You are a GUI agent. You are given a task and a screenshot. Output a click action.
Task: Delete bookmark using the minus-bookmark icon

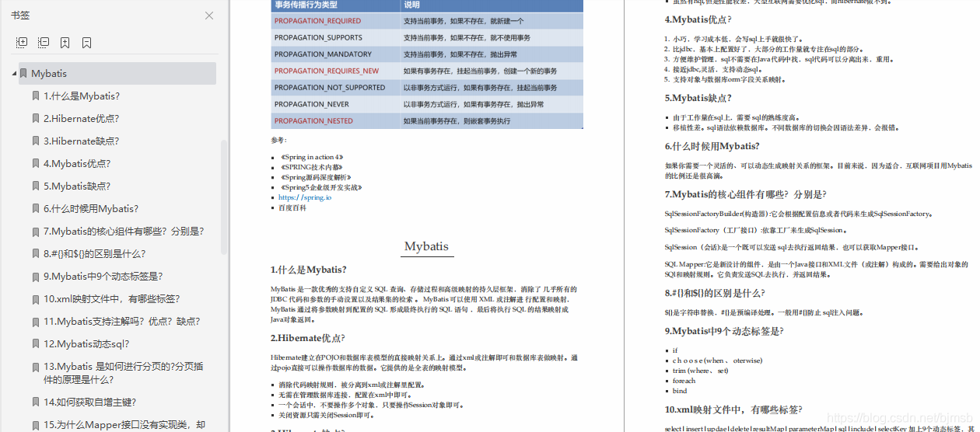pyautogui.click(x=87, y=43)
